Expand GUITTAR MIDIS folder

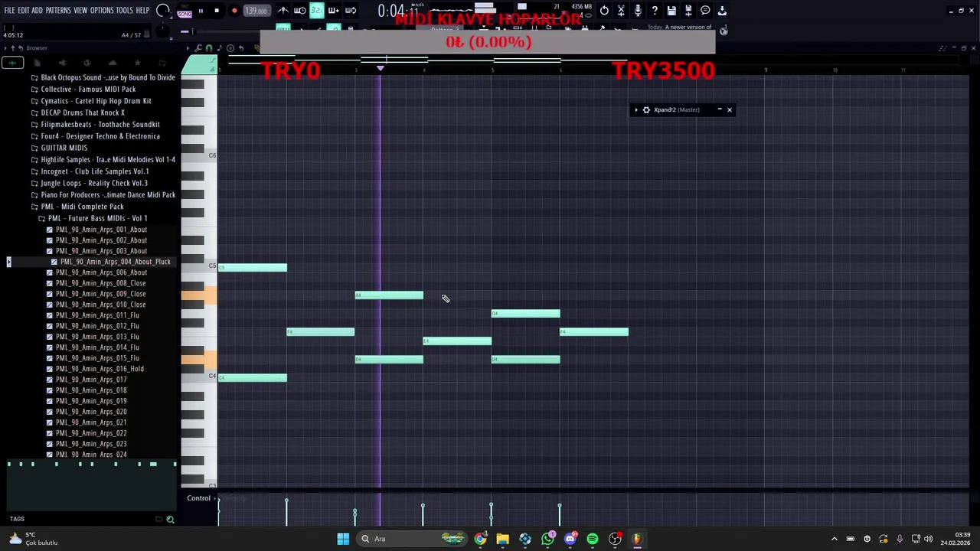coord(60,148)
